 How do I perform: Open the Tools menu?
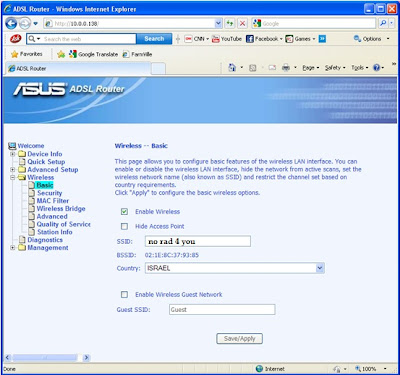(360, 68)
